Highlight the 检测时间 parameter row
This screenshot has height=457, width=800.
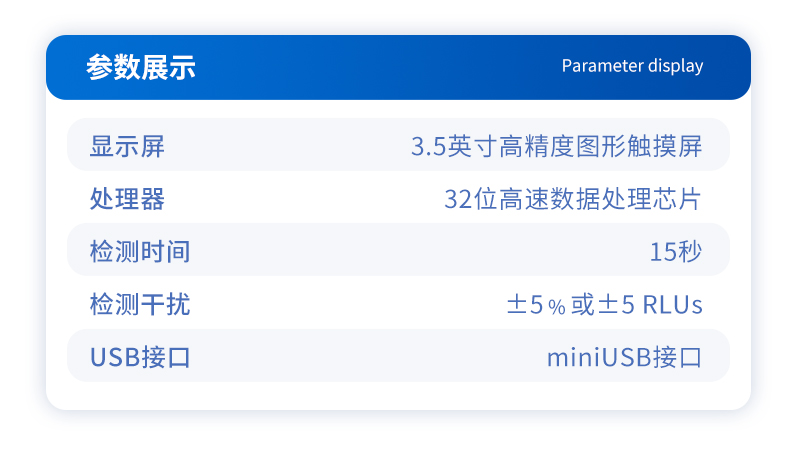pyautogui.click(x=400, y=251)
